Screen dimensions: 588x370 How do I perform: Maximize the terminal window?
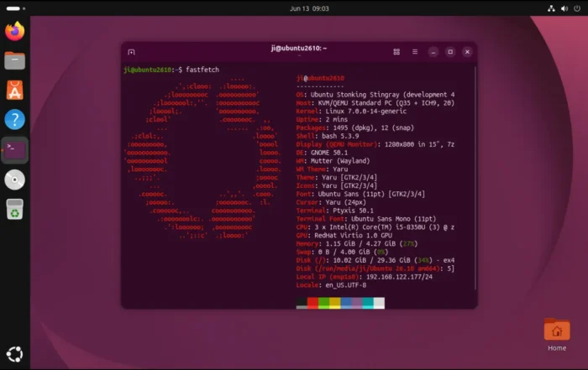click(x=450, y=52)
